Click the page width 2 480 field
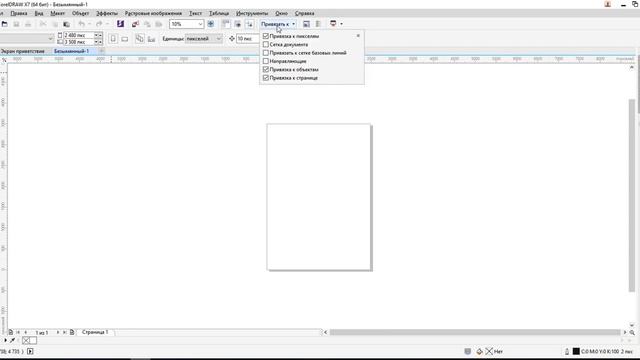The height and width of the screenshot is (360, 640). click(78, 36)
